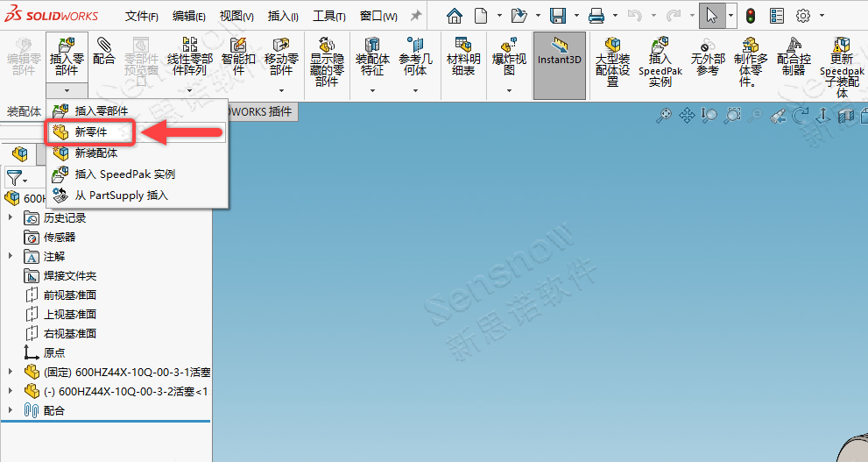Click the Mate Controller (配合控制器) icon
The width and height of the screenshot is (868, 462).
[x=794, y=58]
